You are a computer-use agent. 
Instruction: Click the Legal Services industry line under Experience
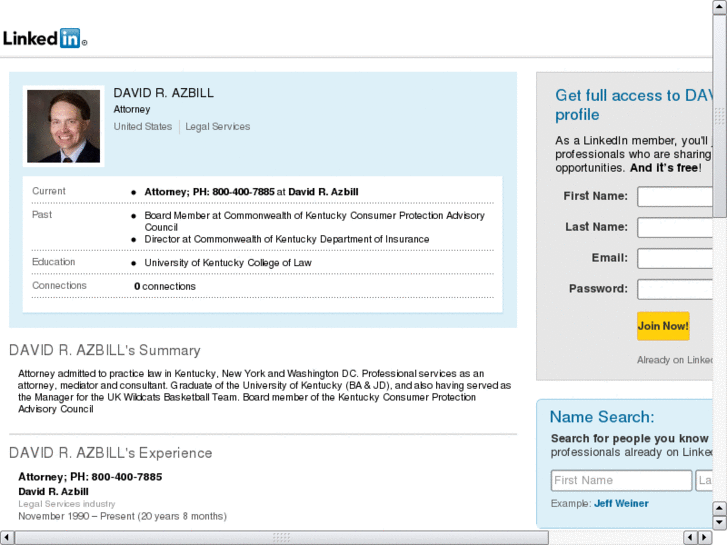click(67, 504)
